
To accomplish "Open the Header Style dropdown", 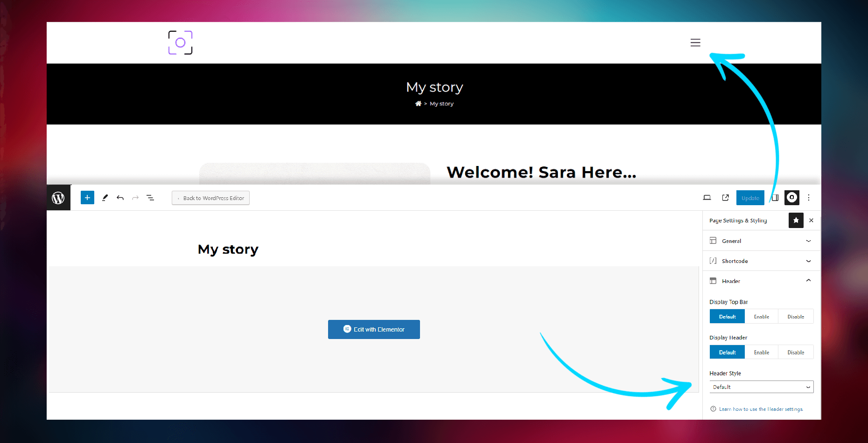I will [762, 387].
